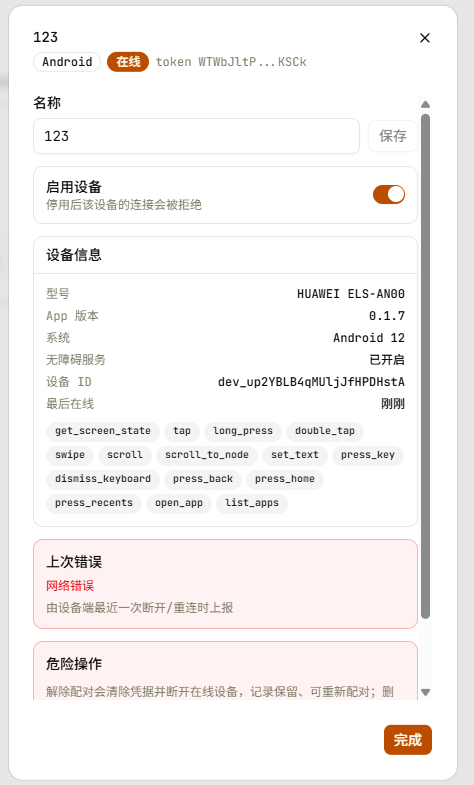Image resolution: width=474 pixels, height=785 pixels.
Task: Click the scrollbar down arrow
Action: [425, 692]
